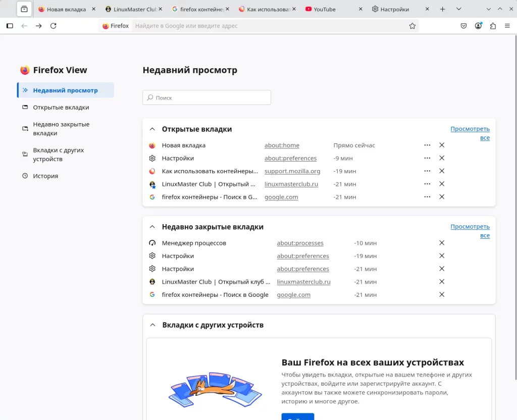Viewport: 517px width, 420px height.
Task: Open more options for open linuxmasterclub.ru row
Action: click(427, 184)
